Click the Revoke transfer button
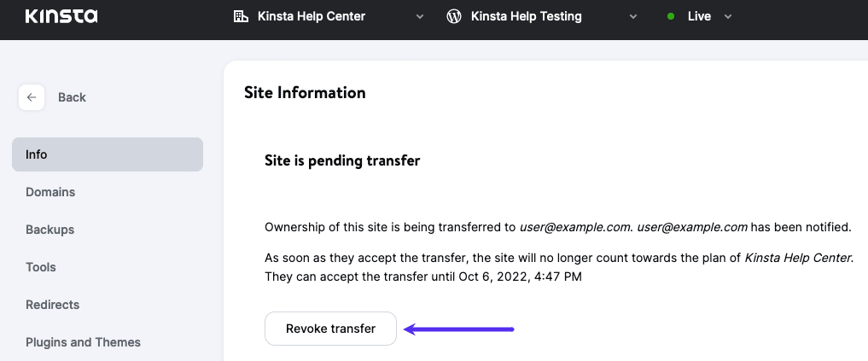Image resolution: width=868 pixels, height=361 pixels. (330, 329)
